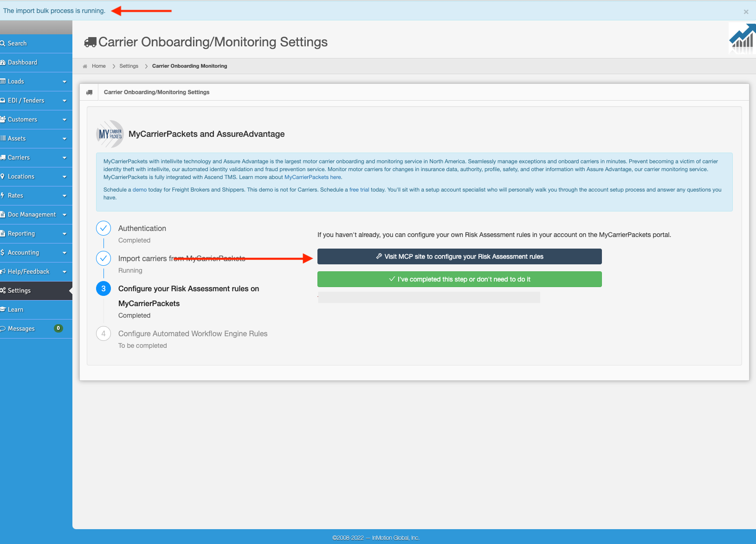Open the Search menu item
Screen dimensions: 756x544
pyautogui.click(x=36, y=44)
